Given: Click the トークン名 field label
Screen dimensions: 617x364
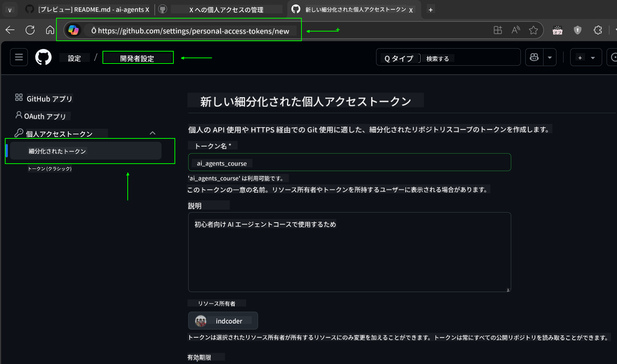Looking at the screenshot, I should click(x=213, y=146).
